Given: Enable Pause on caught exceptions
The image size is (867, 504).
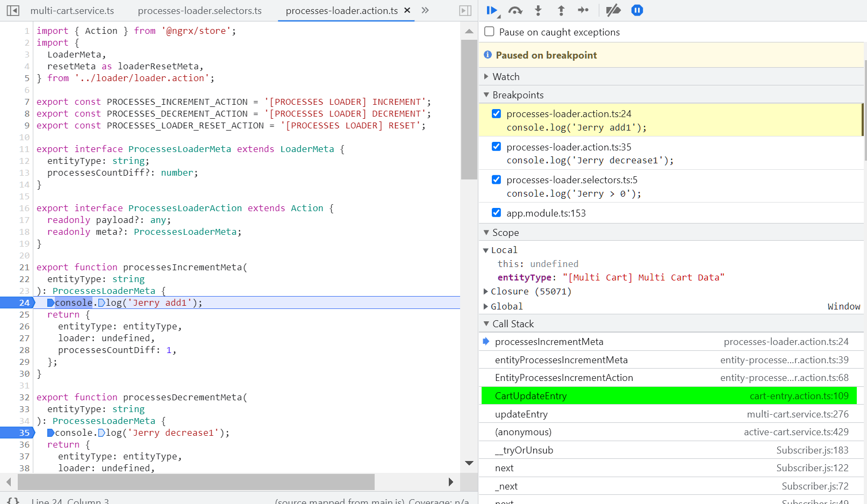Looking at the screenshot, I should pos(489,32).
